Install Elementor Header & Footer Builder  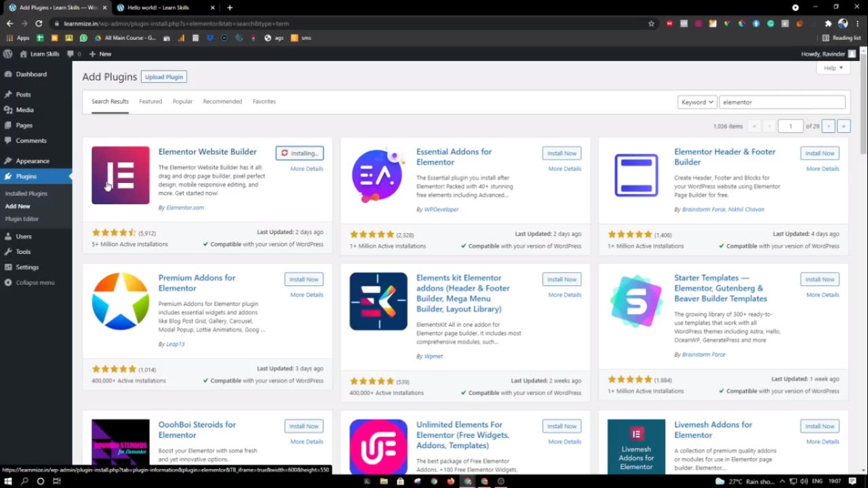coord(820,153)
